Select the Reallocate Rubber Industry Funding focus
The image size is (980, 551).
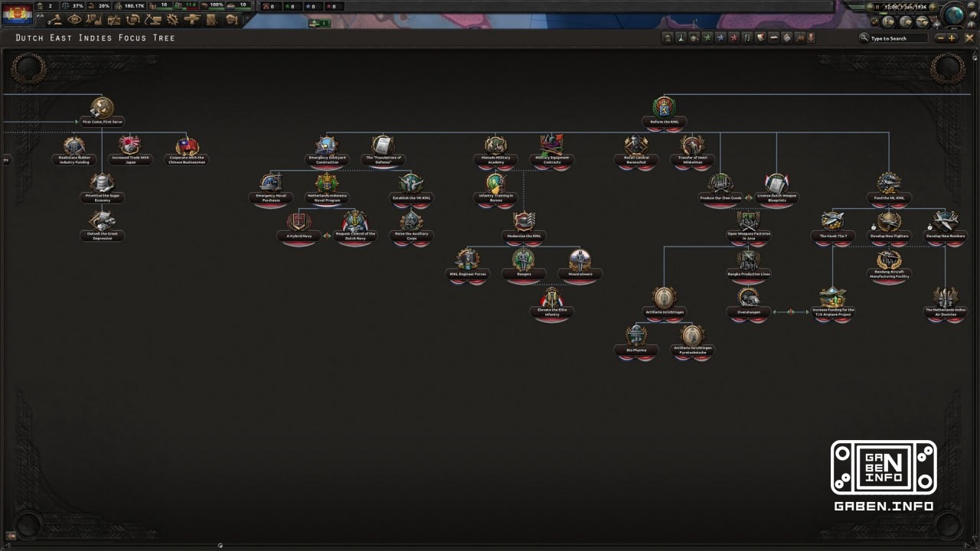[x=74, y=151]
